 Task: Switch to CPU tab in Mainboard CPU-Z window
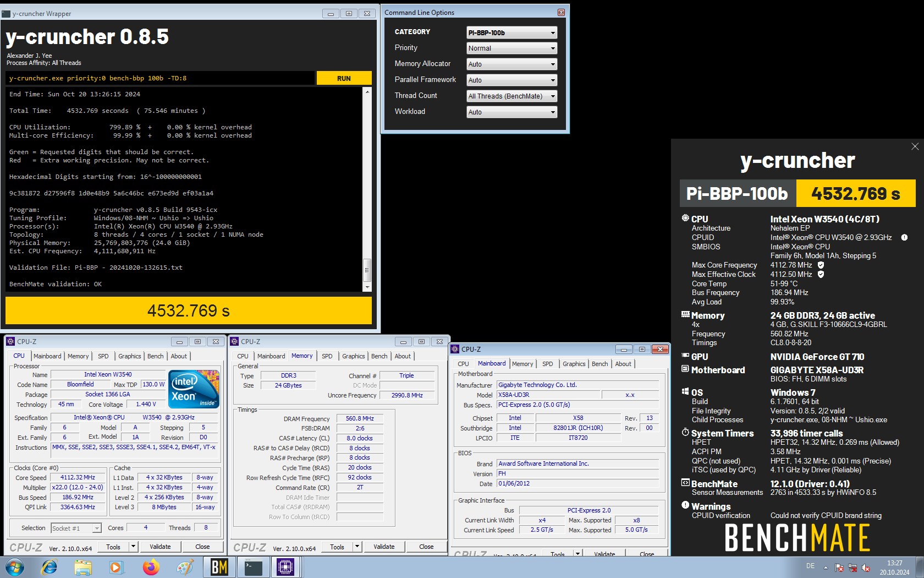pos(464,364)
